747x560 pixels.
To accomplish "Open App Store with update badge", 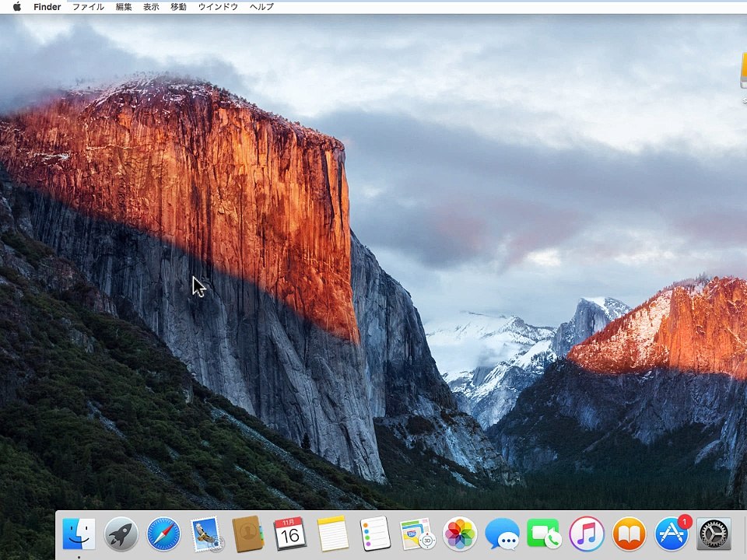I will coord(672,534).
